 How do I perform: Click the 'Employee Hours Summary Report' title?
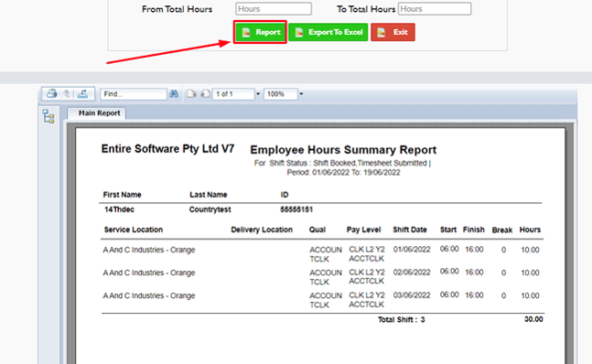pos(343,150)
